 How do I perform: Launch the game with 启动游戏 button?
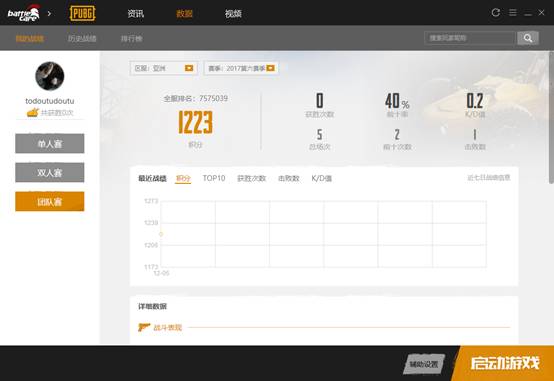tap(505, 363)
